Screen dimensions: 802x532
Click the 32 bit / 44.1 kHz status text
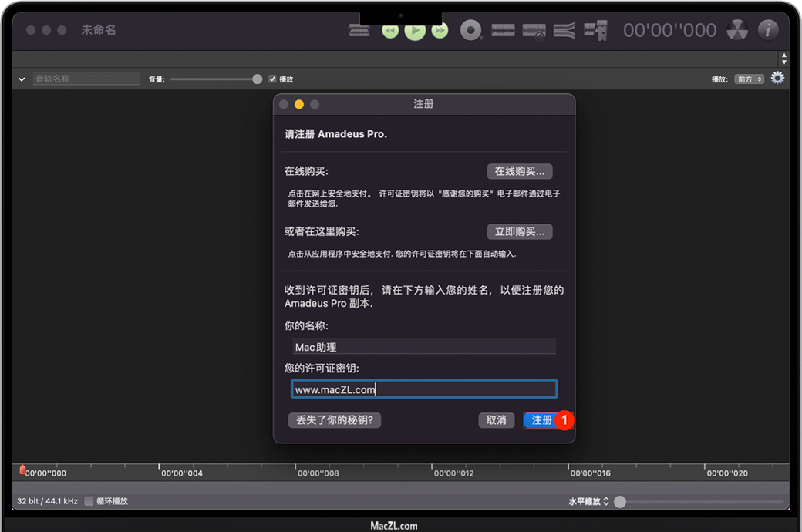point(48,501)
